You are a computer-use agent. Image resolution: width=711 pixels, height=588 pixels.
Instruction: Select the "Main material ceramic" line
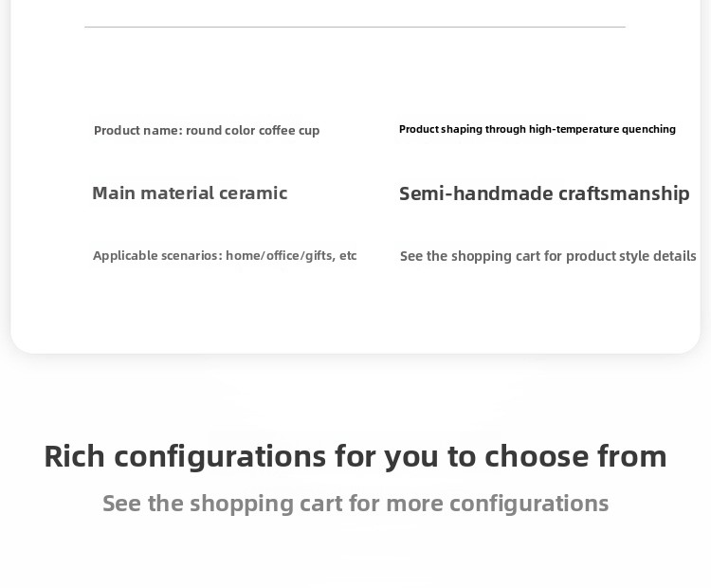click(190, 193)
